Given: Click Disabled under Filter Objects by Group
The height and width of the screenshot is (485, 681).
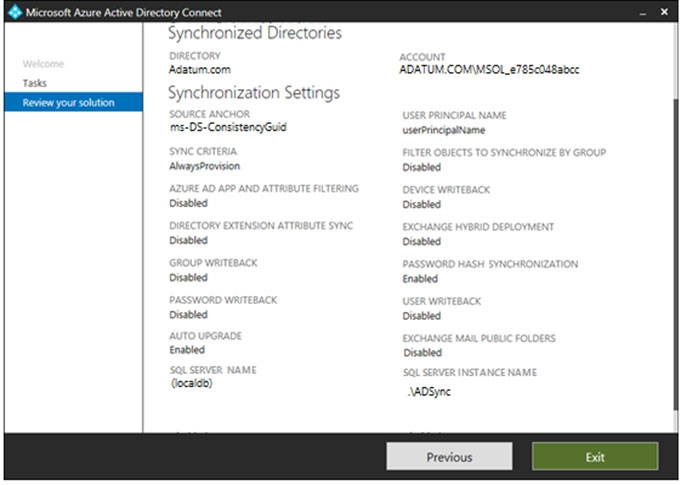Looking at the screenshot, I should pyautogui.click(x=421, y=167).
